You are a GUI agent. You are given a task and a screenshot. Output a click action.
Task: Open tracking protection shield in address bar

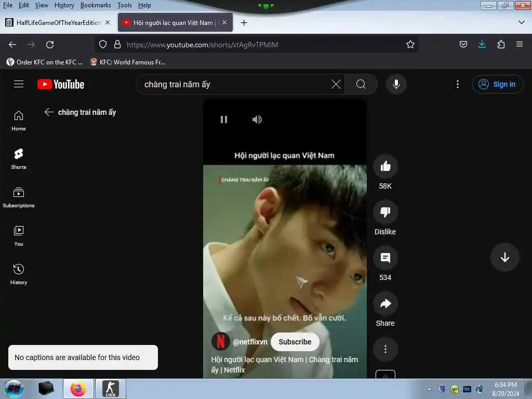click(103, 45)
